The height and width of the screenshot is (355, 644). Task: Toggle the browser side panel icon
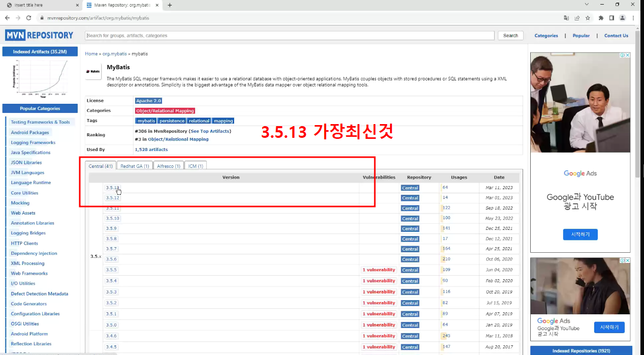click(x=611, y=18)
